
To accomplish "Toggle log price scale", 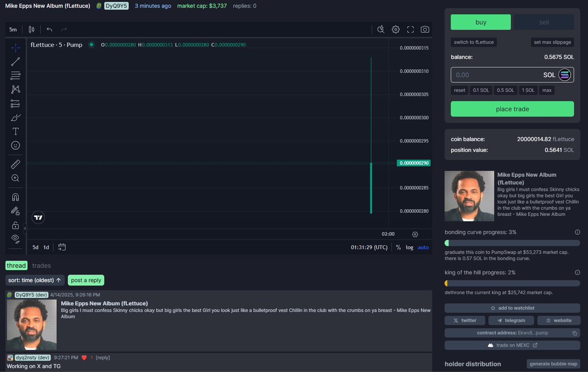I will [x=410, y=248].
